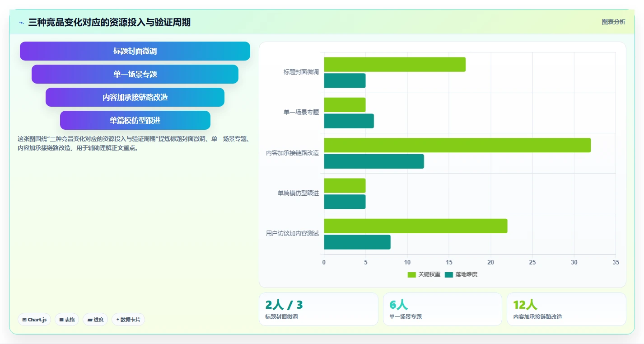Select the 标题封面微调 funnel bar
This screenshot has width=644, height=344.
135,51
